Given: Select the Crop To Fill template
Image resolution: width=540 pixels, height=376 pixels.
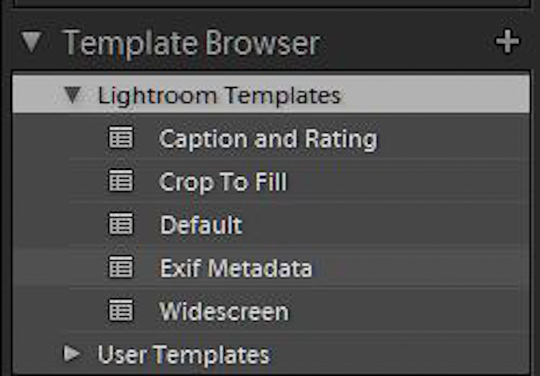Looking at the screenshot, I should coord(223,182).
